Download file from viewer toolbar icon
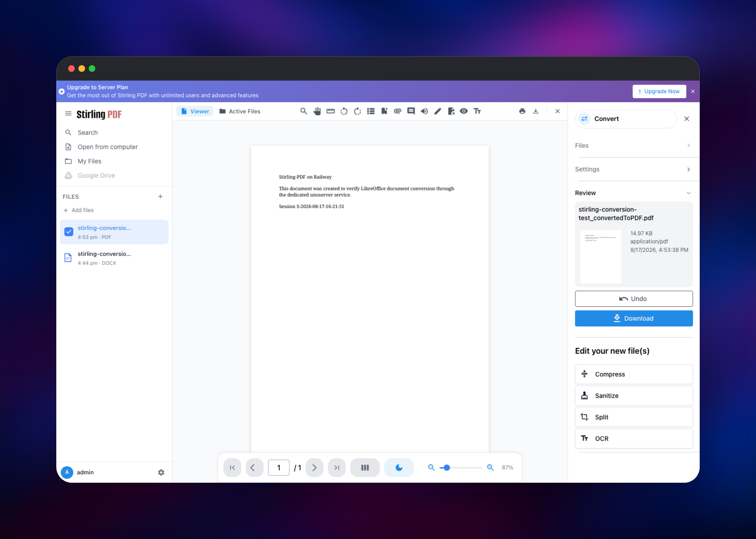 [536, 111]
